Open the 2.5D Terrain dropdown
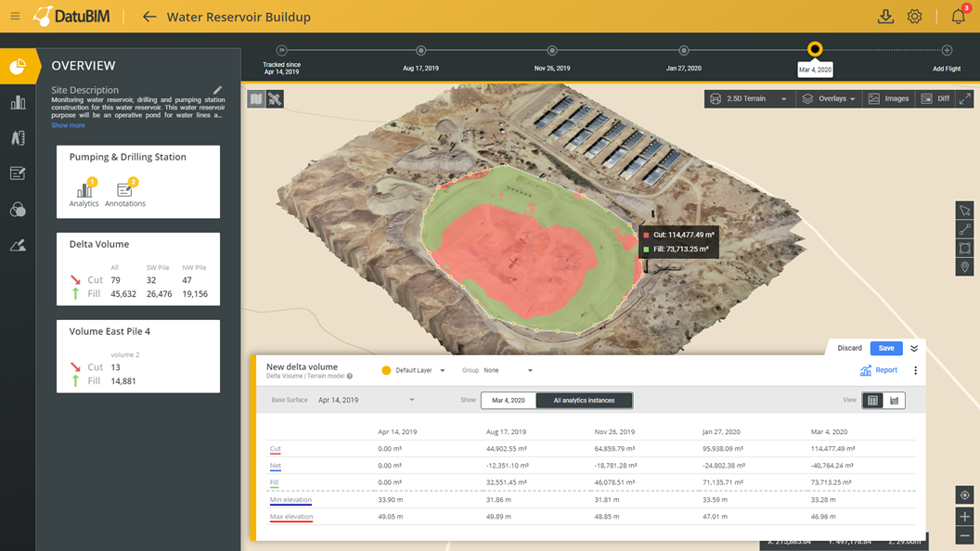 pyautogui.click(x=749, y=98)
